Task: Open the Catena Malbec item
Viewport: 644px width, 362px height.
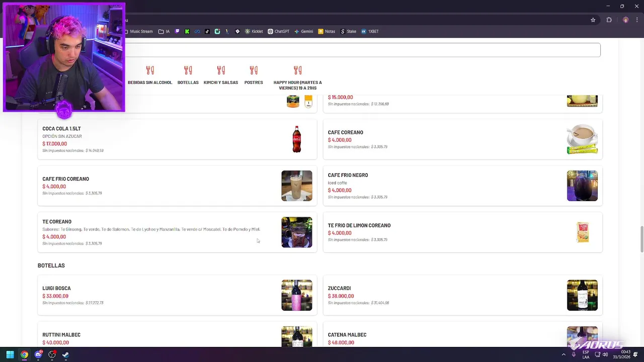Action: pyautogui.click(x=462, y=334)
